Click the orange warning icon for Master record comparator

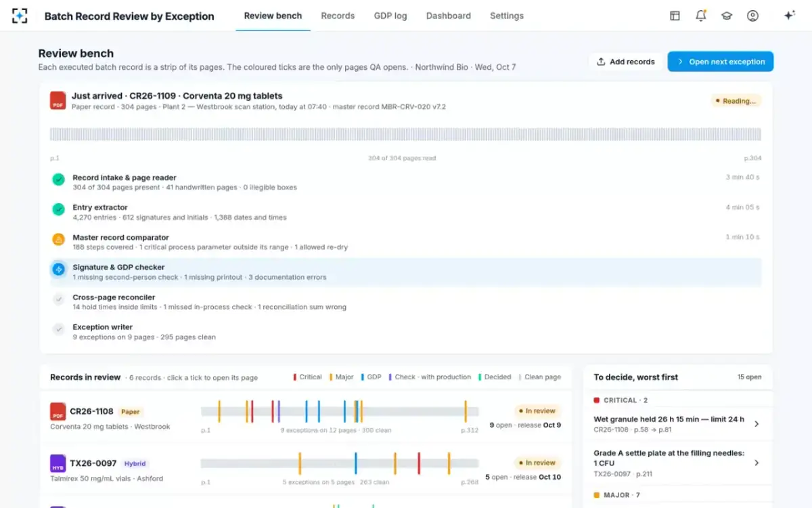pos(59,239)
